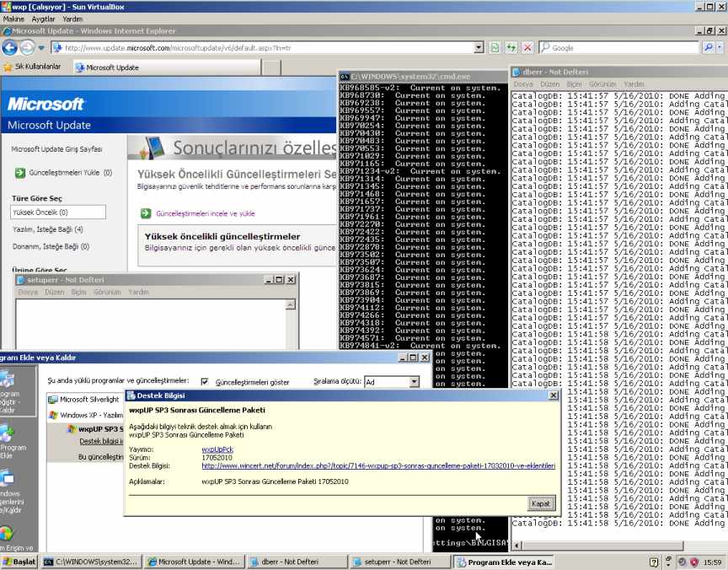Viewport: 728px width, 570px height.
Task: Click the IE Back navigation button
Action: pyautogui.click(x=10, y=47)
